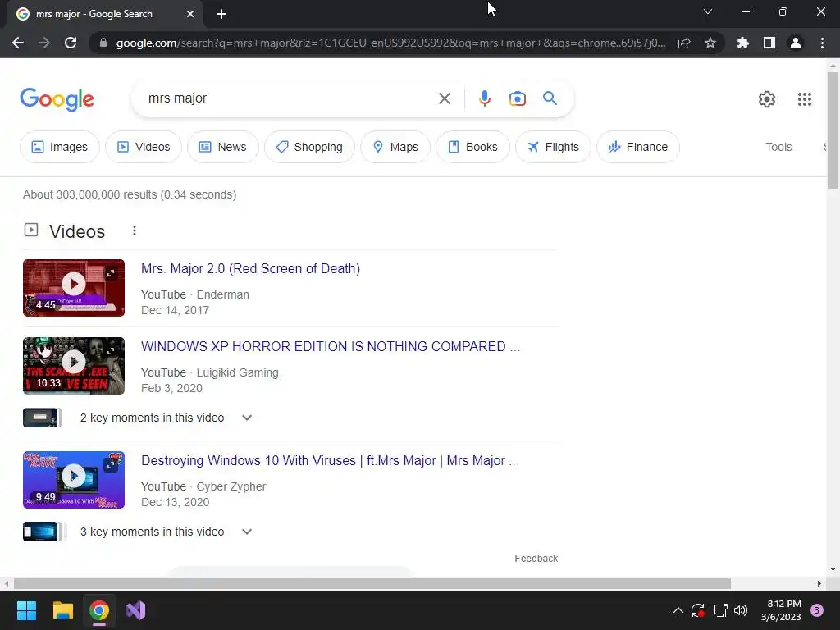Switch to the Videos filter

tap(144, 147)
